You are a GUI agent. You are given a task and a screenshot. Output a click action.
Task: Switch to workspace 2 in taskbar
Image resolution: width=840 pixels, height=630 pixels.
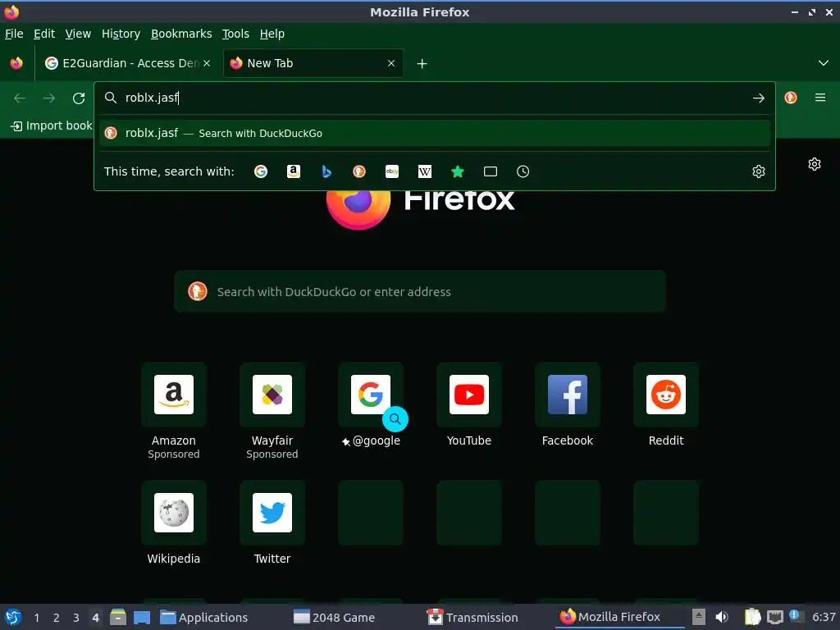tap(57, 618)
